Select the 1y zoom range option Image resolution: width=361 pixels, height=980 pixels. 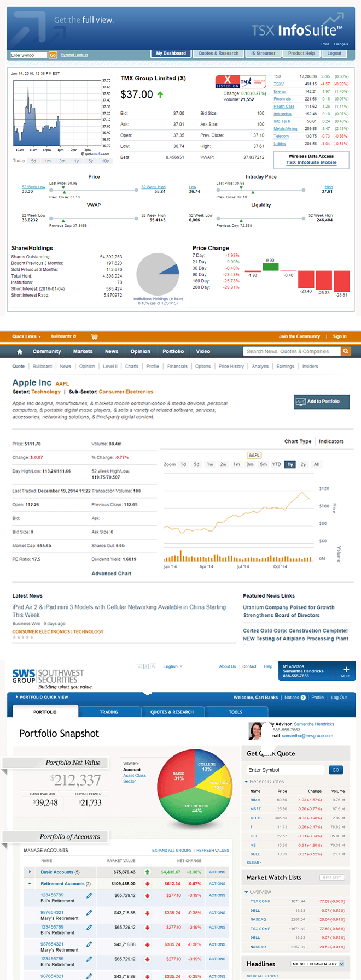click(290, 464)
